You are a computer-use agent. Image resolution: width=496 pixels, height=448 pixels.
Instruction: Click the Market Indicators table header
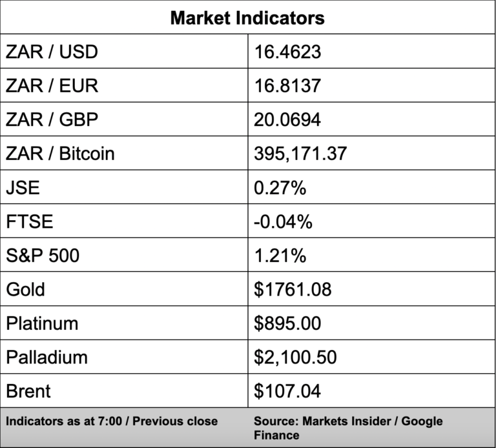point(247,17)
